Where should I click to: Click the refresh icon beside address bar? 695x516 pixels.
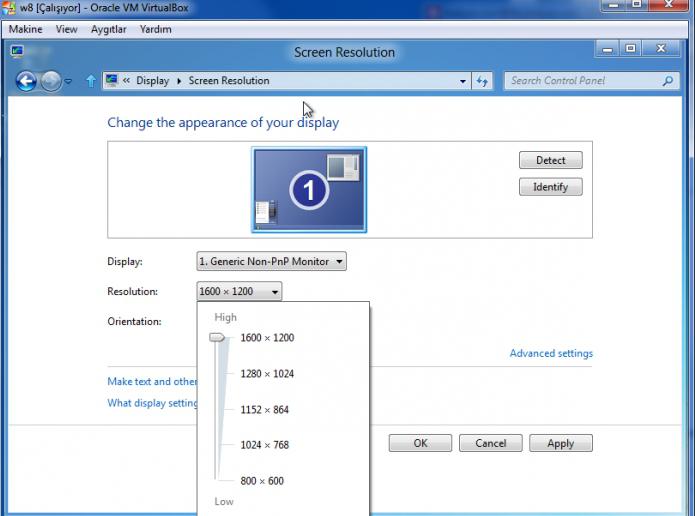(x=482, y=81)
